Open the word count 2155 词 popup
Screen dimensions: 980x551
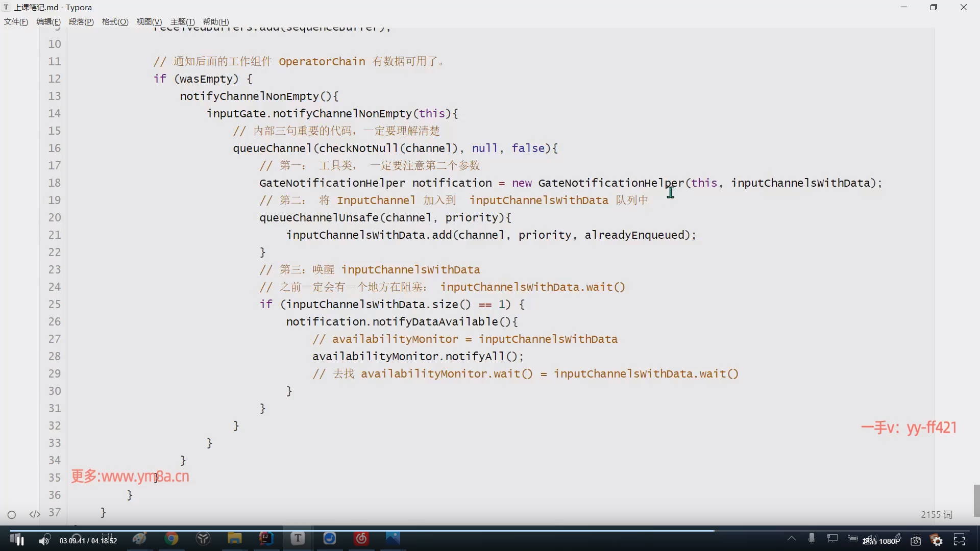point(936,515)
